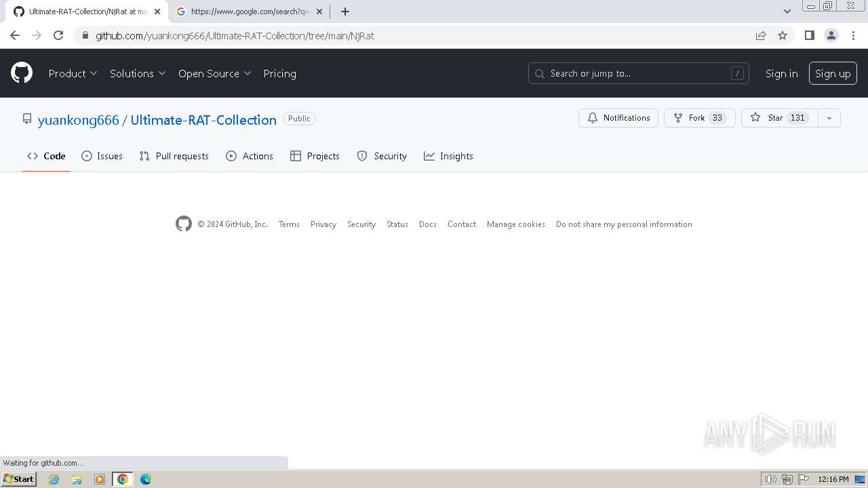
Task: Share this page icon in address bar
Action: (x=761, y=35)
